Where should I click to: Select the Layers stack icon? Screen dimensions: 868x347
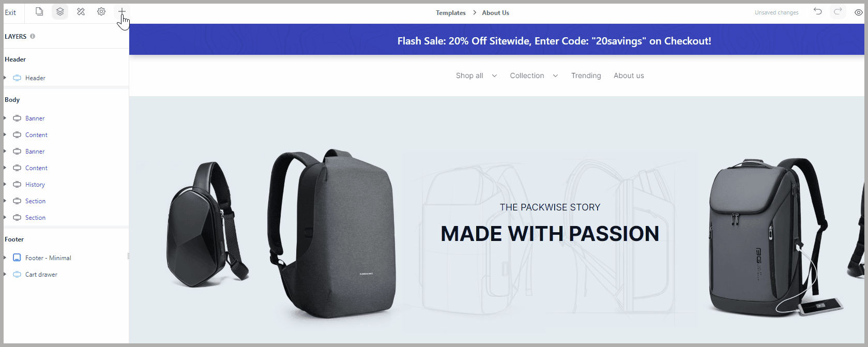(x=60, y=11)
